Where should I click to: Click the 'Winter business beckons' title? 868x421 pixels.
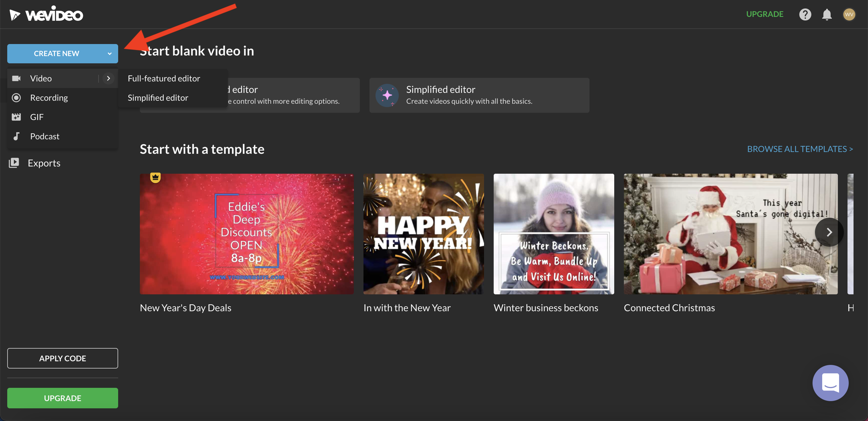pos(546,308)
